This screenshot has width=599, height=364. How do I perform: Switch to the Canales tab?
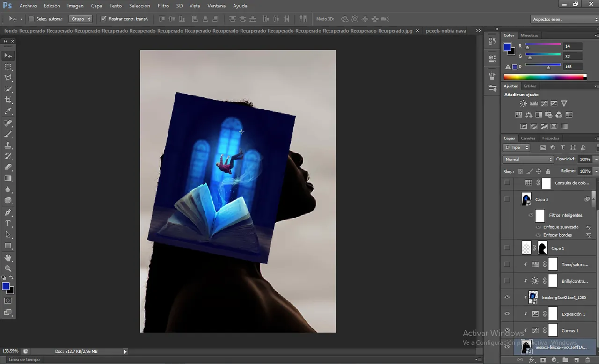[x=528, y=138]
